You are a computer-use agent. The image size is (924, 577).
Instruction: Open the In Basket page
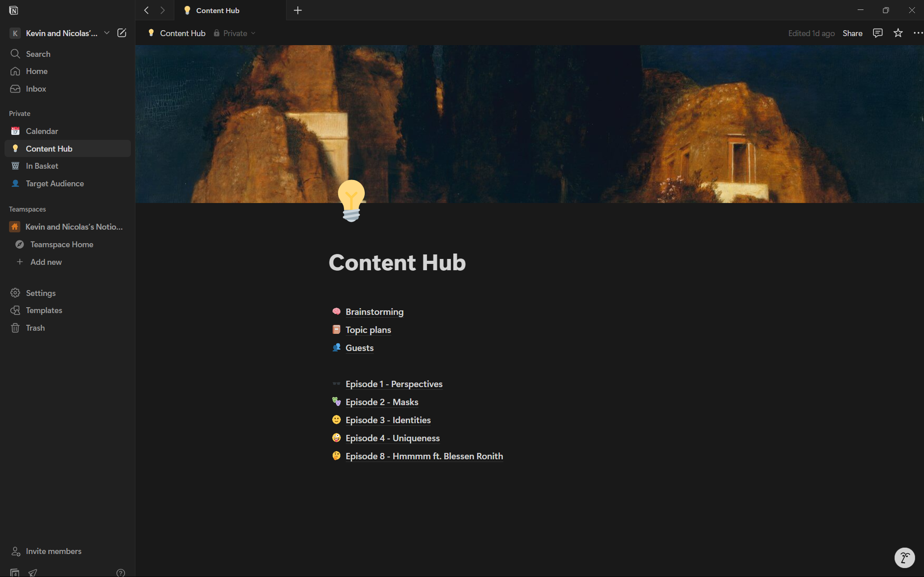68,166
